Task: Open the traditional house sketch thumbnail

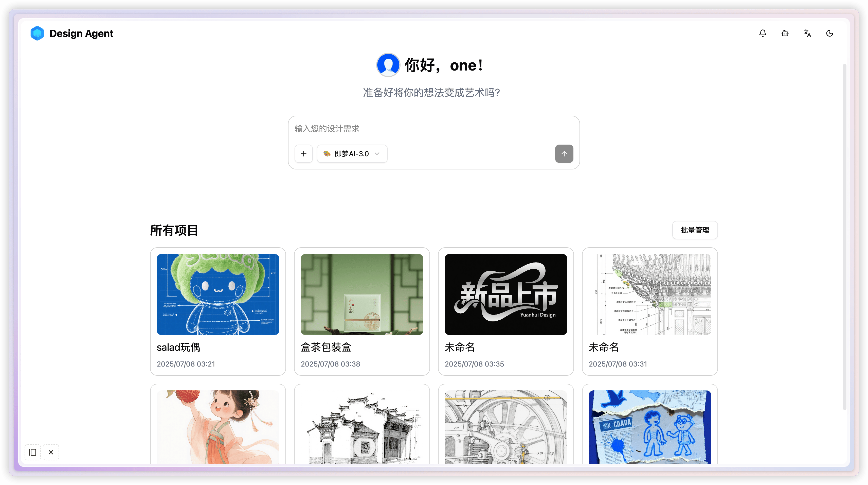Action: [362, 427]
